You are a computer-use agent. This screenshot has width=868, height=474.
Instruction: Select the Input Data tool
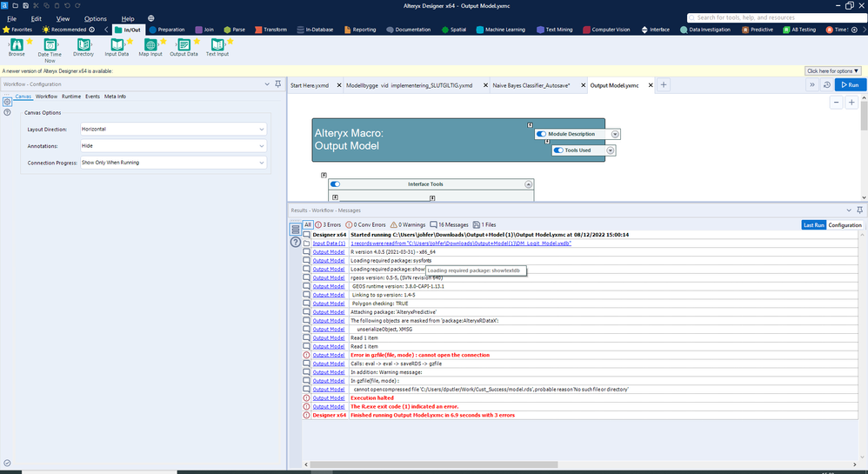pyautogui.click(x=117, y=45)
